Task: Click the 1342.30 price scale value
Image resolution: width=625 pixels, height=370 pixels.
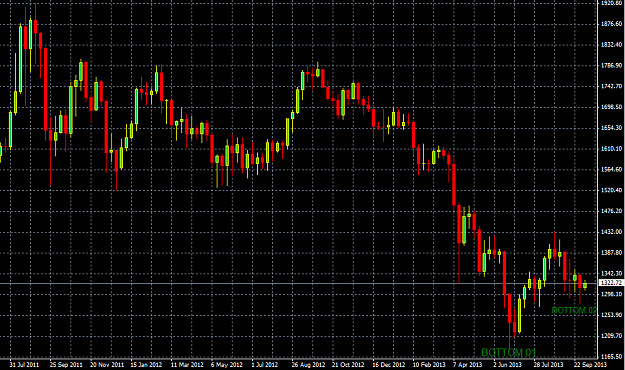Action: click(611, 274)
